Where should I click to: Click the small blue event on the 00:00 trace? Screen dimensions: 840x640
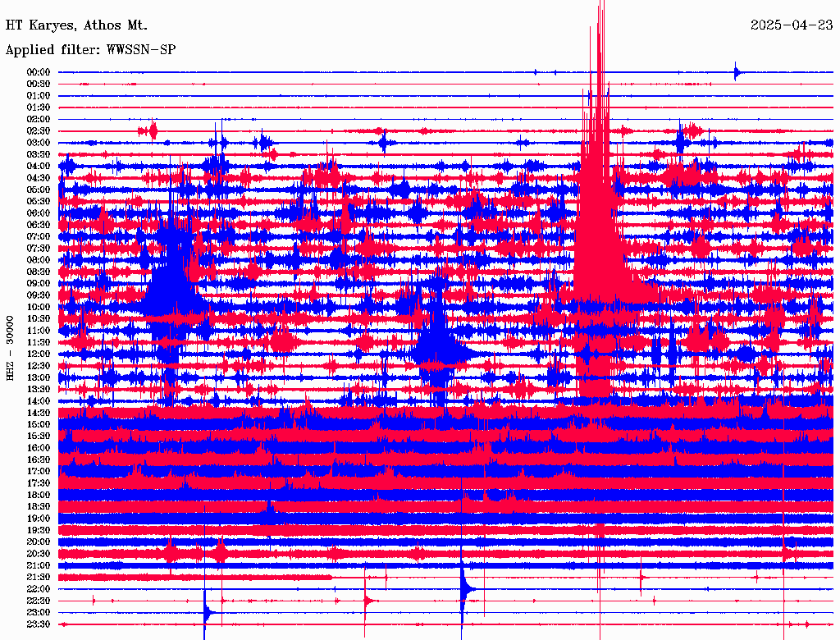pyautogui.click(x=737, y=72)
